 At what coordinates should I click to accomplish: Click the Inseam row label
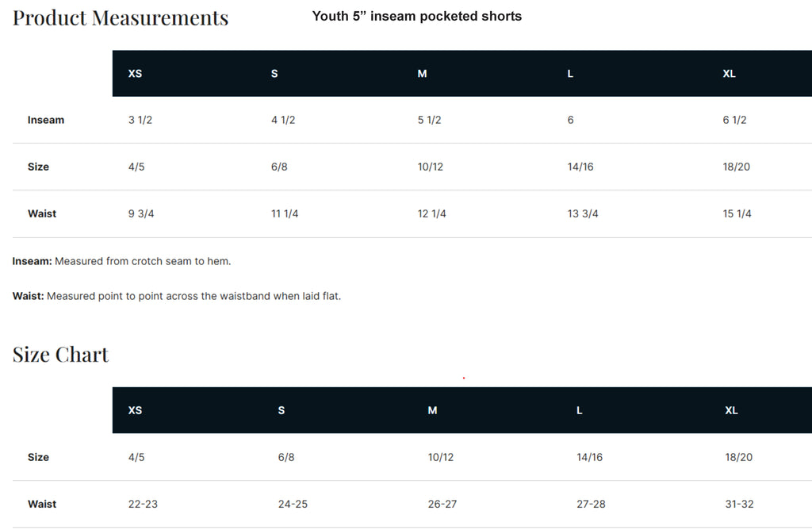tap(45, 120)
